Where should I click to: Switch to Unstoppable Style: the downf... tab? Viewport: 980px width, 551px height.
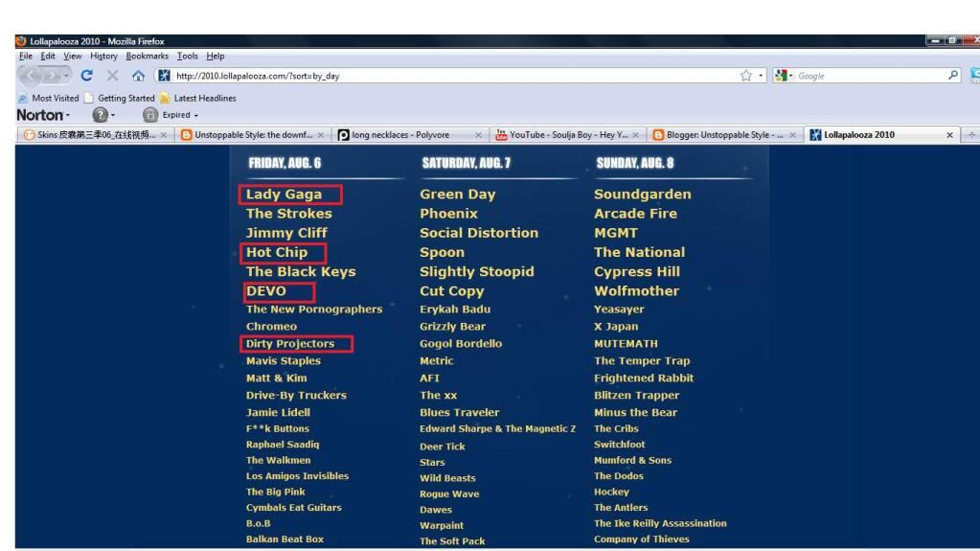click(x=253, y=134)
